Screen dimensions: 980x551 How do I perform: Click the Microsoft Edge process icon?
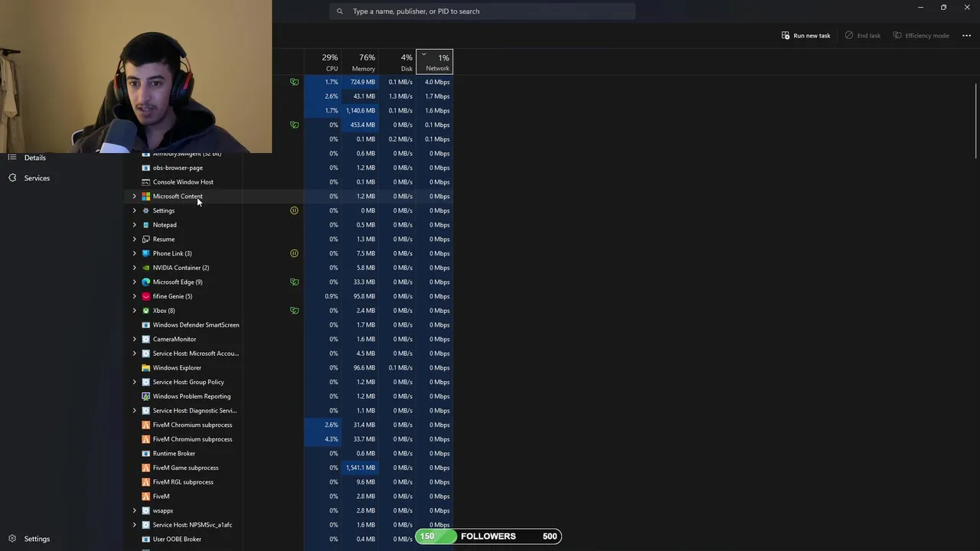pos(145,282)
